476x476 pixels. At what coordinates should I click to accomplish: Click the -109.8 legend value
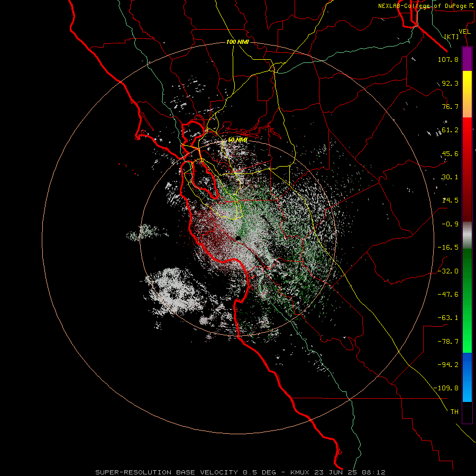tap(446, 388)
